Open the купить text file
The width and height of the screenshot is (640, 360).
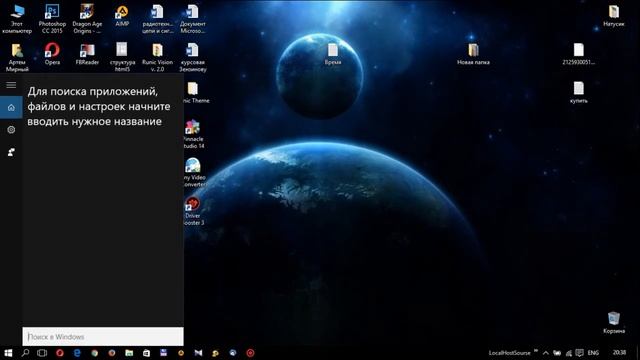pyautogui.click(x=578, y=92)
